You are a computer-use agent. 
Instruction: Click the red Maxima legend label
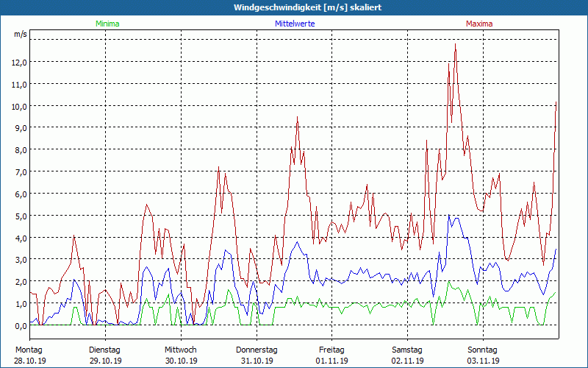(x=479, y=24)
